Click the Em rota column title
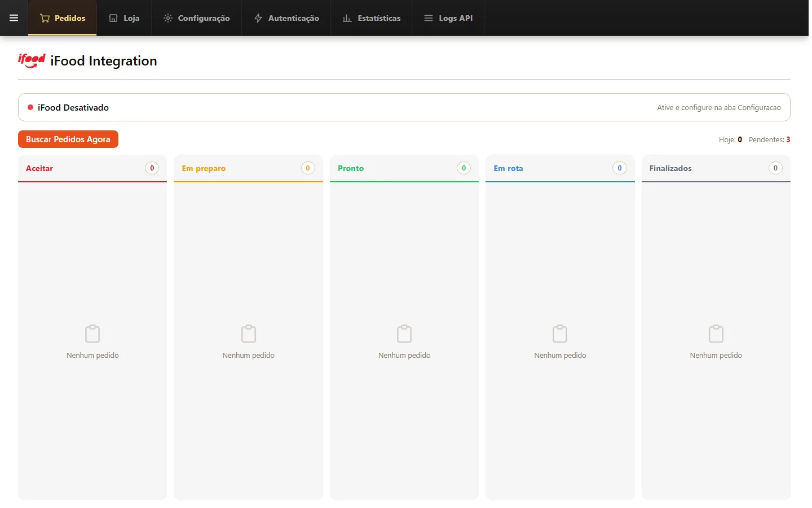The width and height of the screenshot is (812, 508). (508, 168)
